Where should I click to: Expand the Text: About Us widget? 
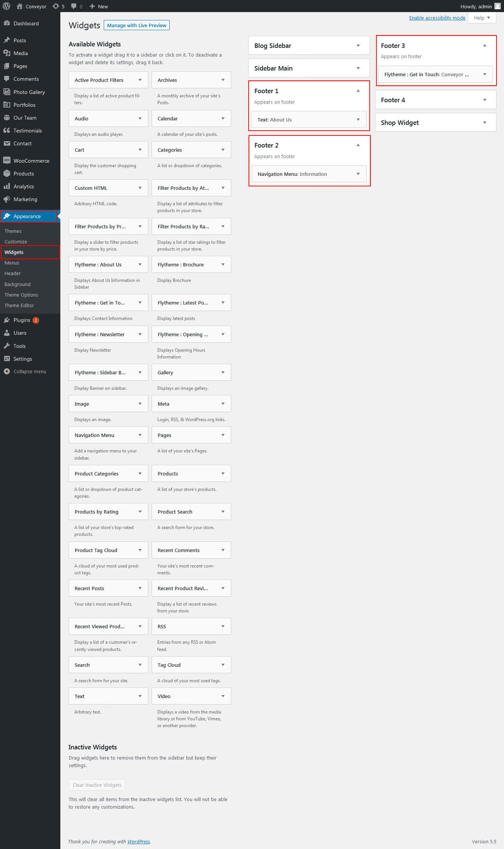pos(358,120)
